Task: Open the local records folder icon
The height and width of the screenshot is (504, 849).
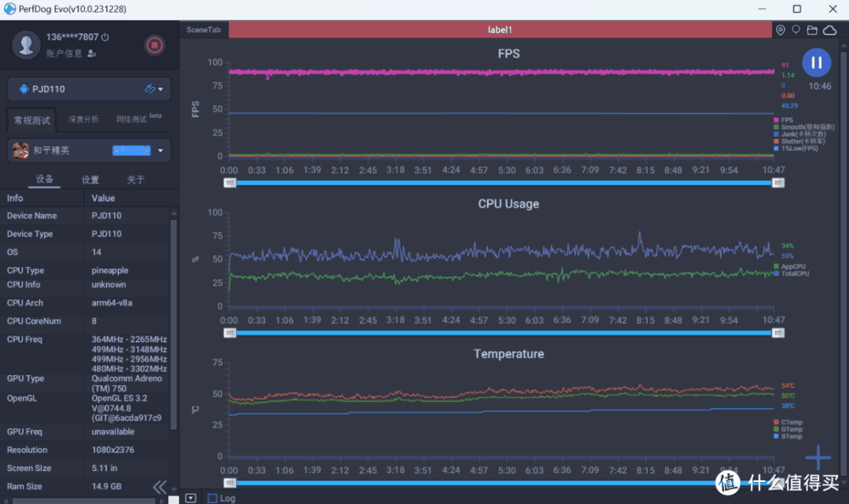Action: [812, 30]
